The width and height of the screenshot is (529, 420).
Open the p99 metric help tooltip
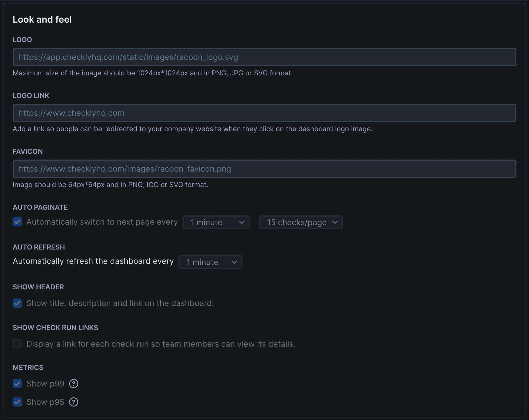(73, 384)
